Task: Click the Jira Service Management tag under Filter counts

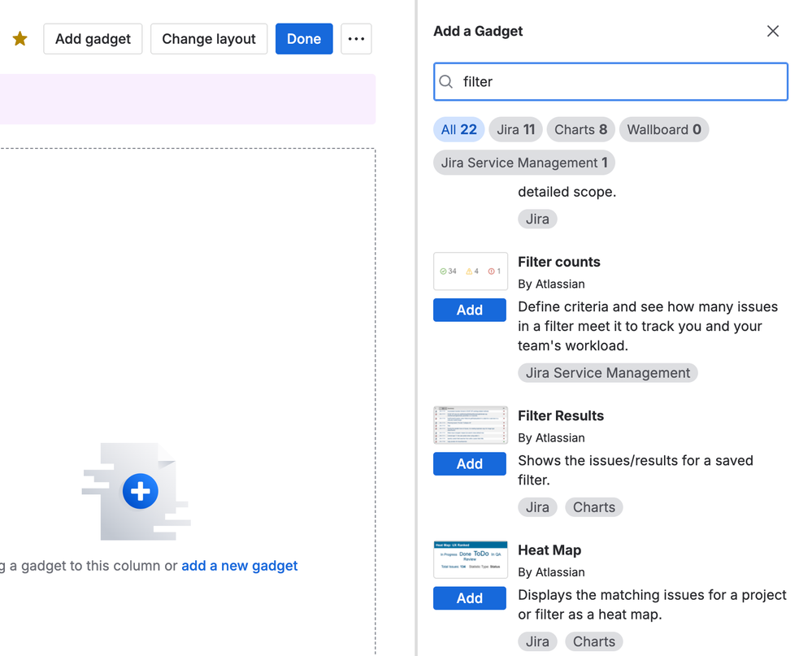Action: (x=608, y=373)
